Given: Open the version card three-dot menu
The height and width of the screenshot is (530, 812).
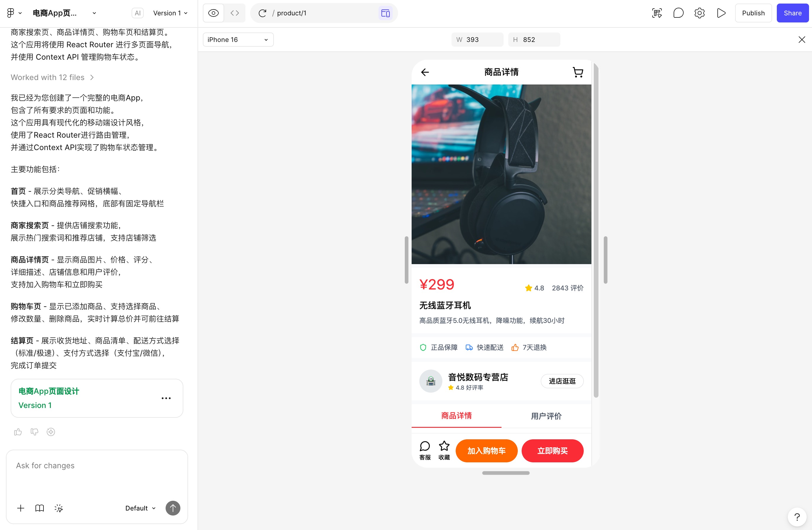Looking at the screenshot, I should tap(166, 398).
